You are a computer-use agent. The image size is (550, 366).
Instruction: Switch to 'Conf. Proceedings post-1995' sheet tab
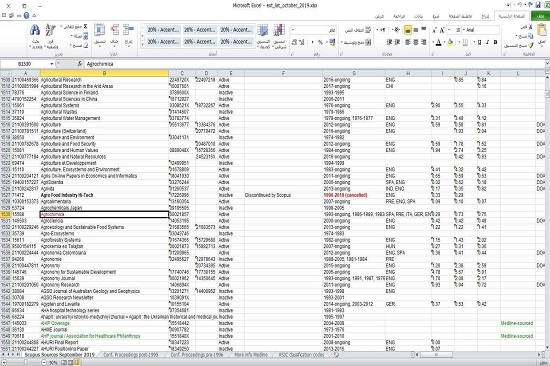[x=131, y=355]
